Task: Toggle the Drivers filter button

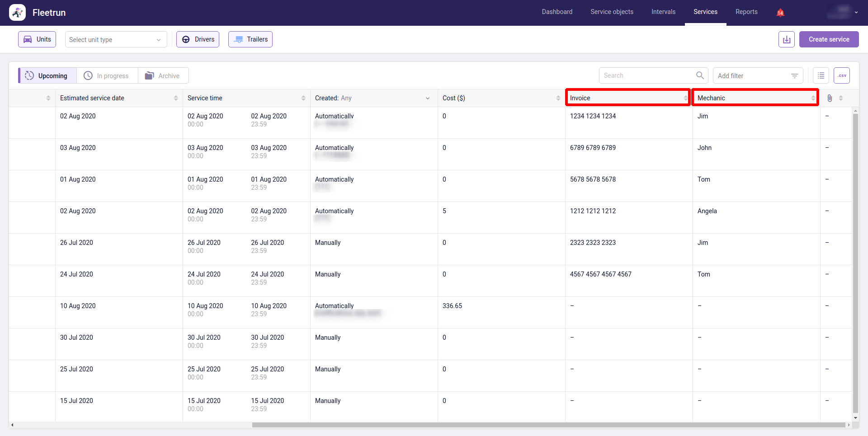Action: point(198,39)
